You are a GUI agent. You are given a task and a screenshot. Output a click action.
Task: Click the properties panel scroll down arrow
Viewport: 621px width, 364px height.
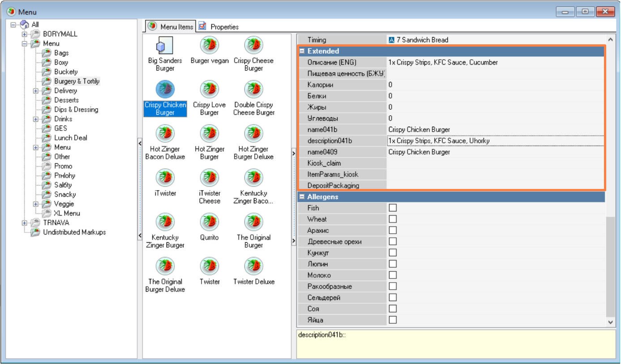[611, 322]
